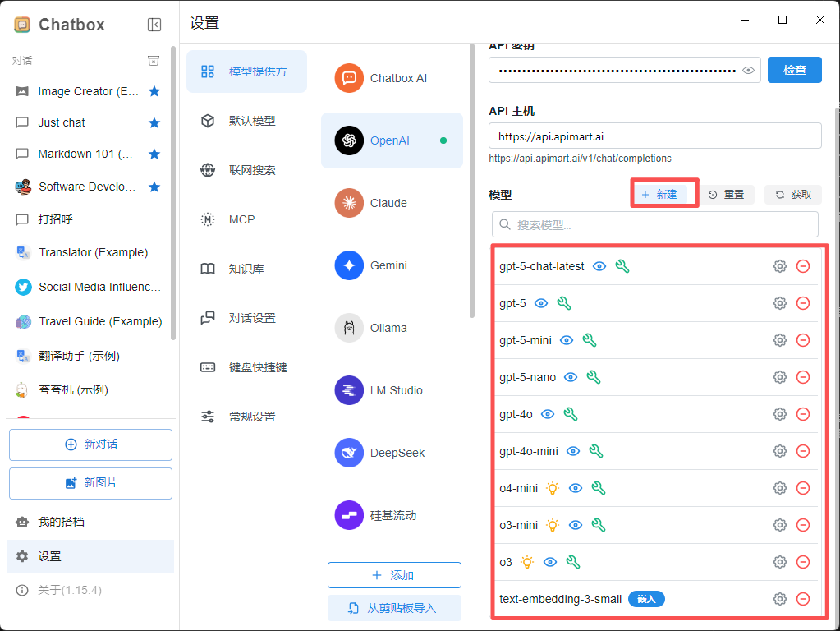The image size is (840, 631).
Task: Open the Ollama provider
Action: 349,328
